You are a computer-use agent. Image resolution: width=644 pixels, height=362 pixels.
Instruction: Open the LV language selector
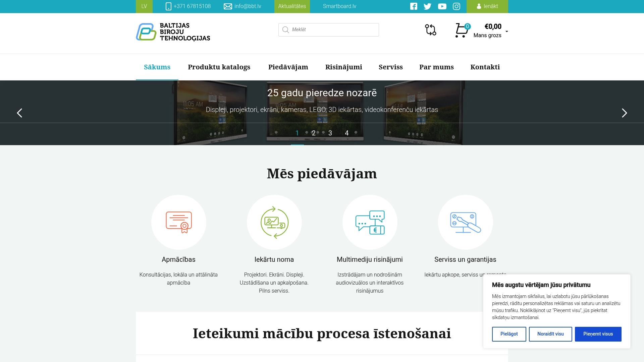point(144,6)
